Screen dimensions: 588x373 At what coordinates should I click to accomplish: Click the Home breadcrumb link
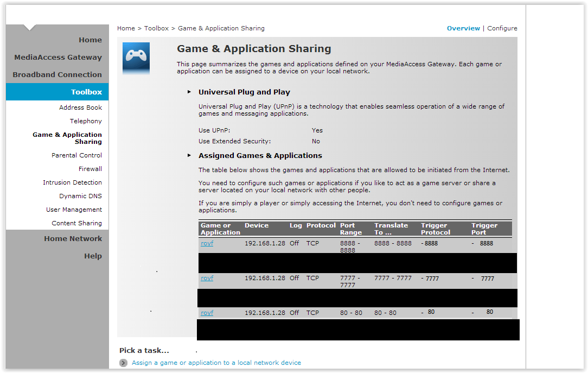coord(126,28)
